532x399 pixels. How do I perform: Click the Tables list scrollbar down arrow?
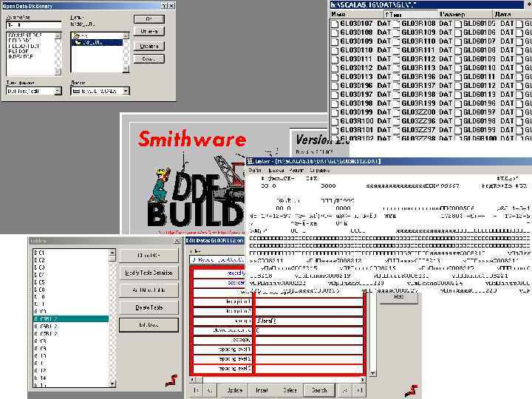(112, 383)
